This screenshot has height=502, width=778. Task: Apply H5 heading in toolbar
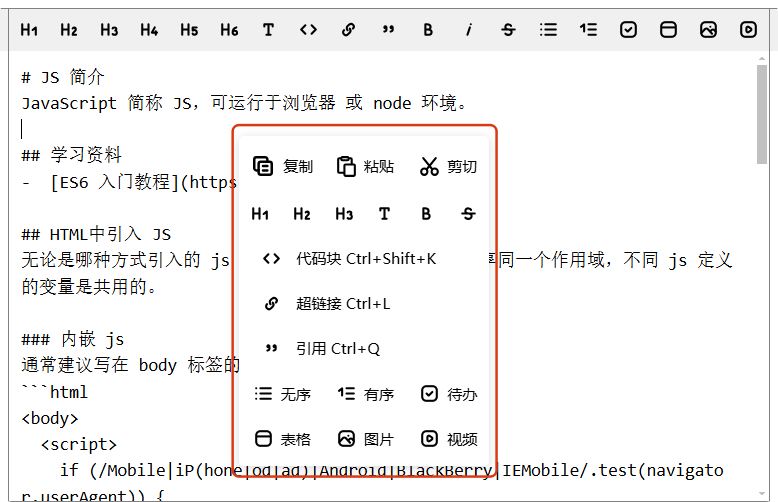(189, 30)
